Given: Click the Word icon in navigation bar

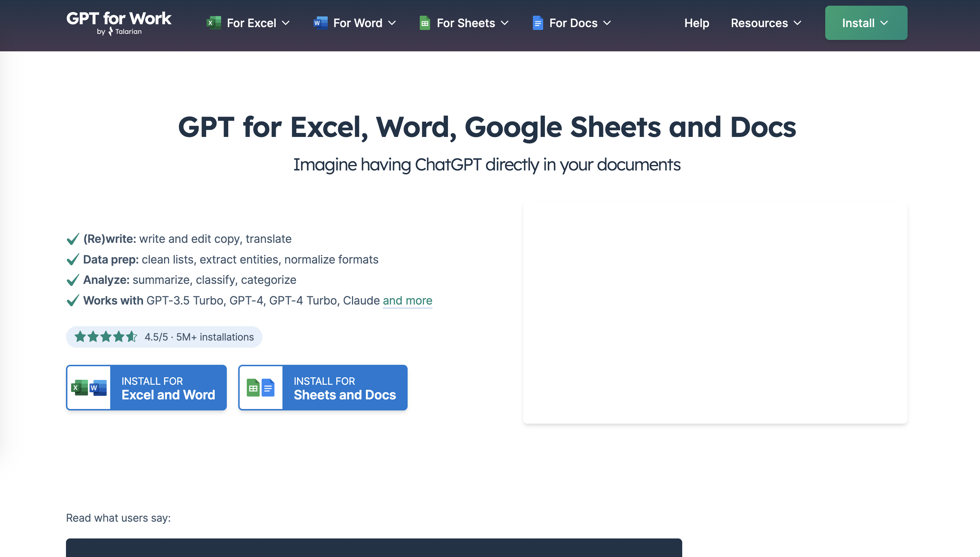Looking at the screenshot, I should (x=320, y=23).
